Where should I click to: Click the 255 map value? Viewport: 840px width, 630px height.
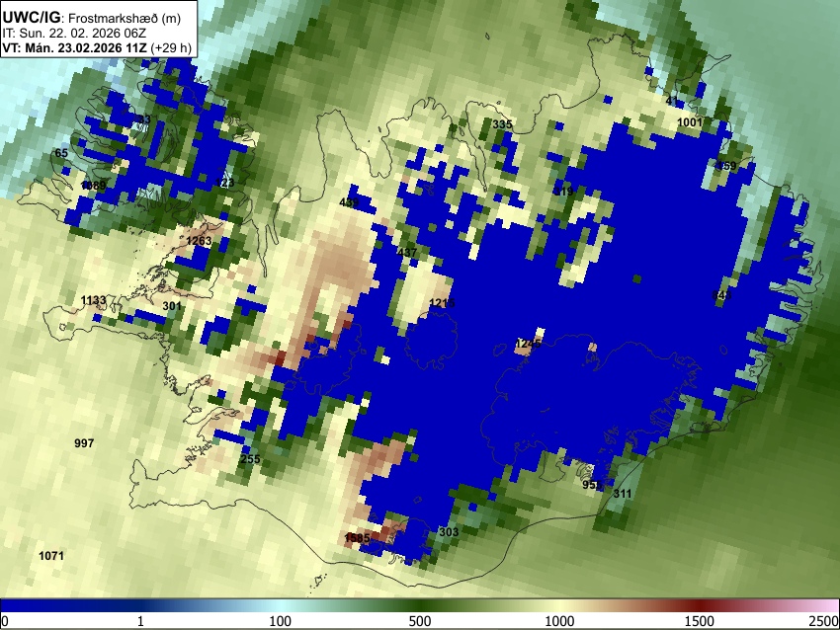click(250, 459)
